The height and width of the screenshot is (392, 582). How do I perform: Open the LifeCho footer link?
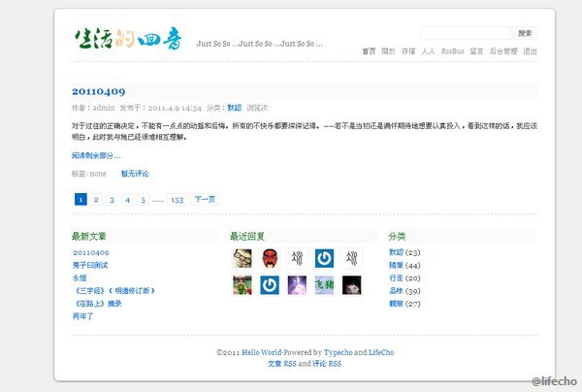381,352
